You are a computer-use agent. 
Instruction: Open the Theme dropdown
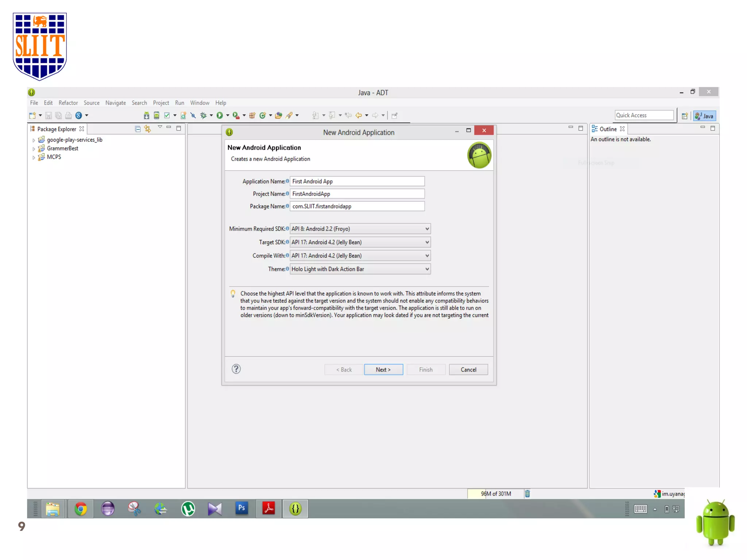[x=360, y=269]
